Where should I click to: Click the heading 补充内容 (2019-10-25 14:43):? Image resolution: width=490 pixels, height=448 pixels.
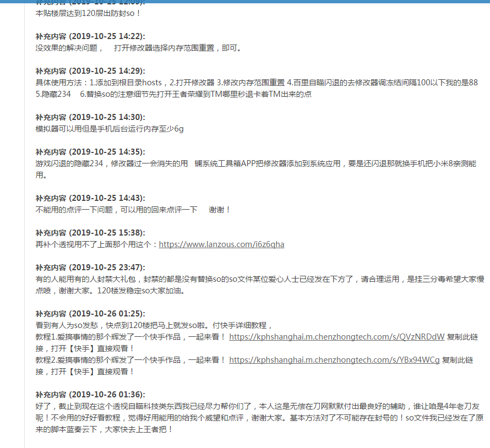[90, 198]
